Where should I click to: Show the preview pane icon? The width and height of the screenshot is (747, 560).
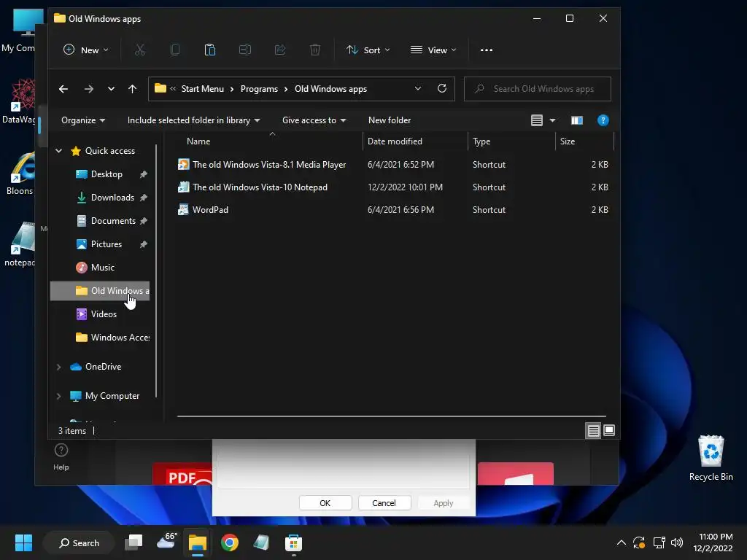pyautogui.click(x=577, y=120)
